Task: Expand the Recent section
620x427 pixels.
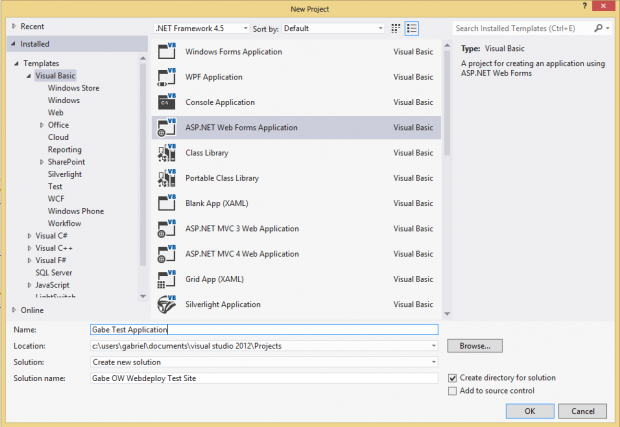Action: pyautogui.click(x=14, y=26)
